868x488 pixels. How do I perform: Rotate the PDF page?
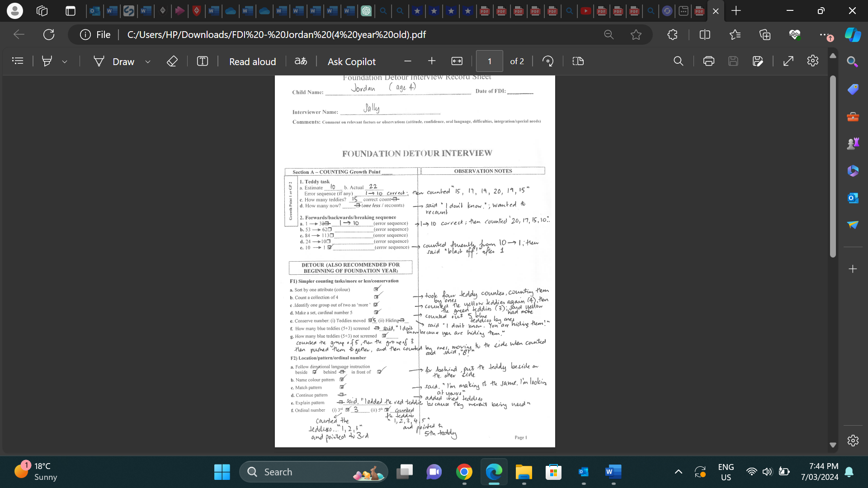click(547, 61)
